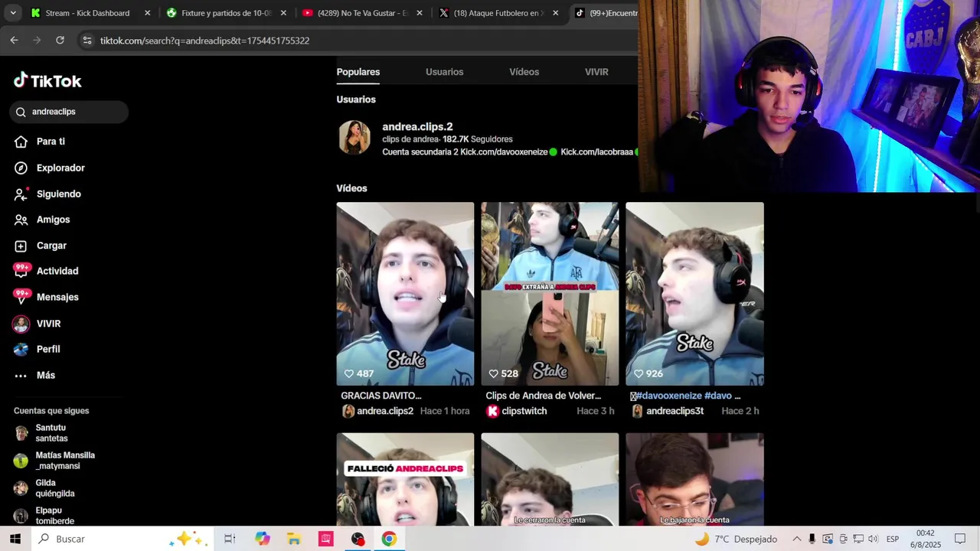Image resolution: width=980 pixels, height=551 pixels.
Task: Click site info icon in address bar
Action: click(87, 41)
